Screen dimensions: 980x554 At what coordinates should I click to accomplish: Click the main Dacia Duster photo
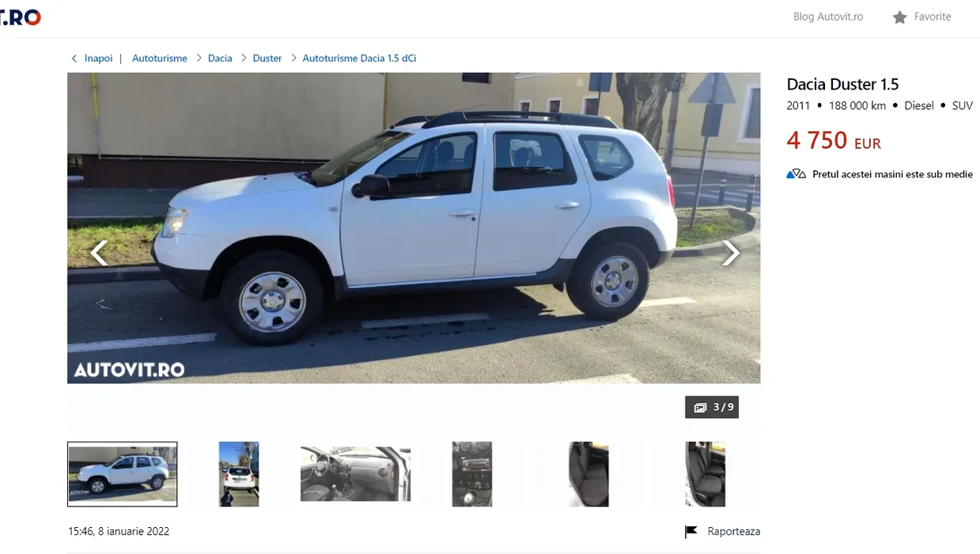(x=414, y=228)
